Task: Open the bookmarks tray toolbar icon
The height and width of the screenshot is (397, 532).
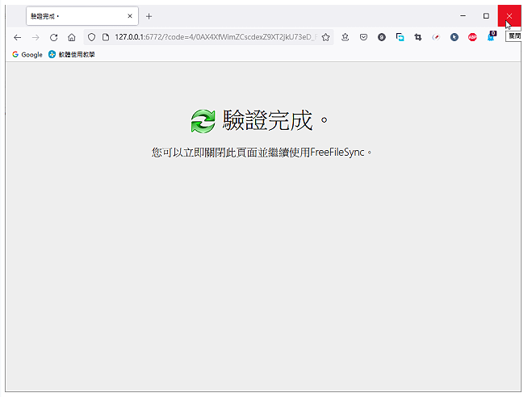Action: 345,37
